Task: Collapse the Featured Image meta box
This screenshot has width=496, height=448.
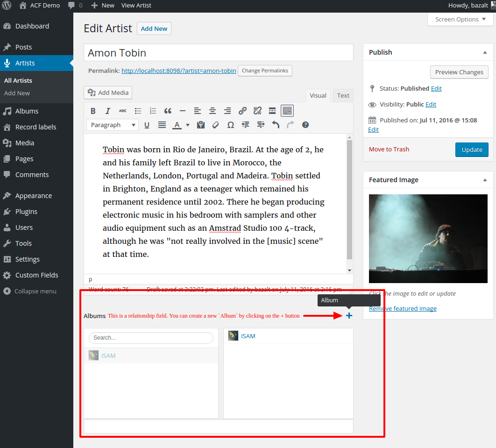Action: pyautogui.click(x=485, y=180)
